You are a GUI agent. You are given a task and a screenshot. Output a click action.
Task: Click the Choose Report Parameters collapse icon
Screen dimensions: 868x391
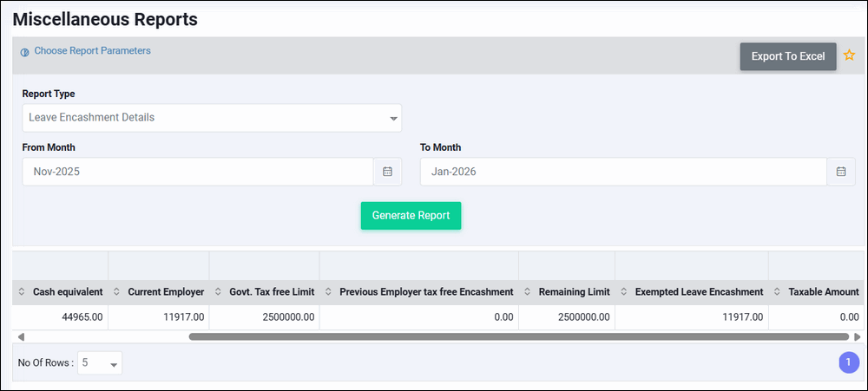pos(24,52)
